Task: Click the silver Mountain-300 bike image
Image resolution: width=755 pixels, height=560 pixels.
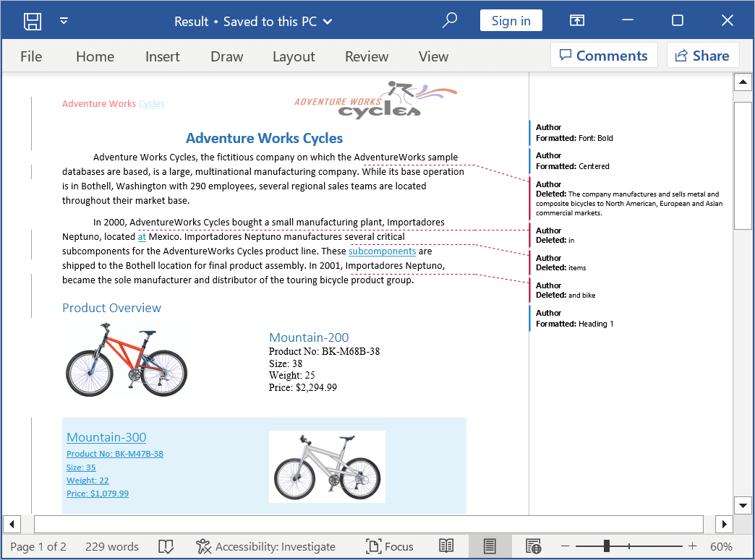Action: tap(327, 467)
